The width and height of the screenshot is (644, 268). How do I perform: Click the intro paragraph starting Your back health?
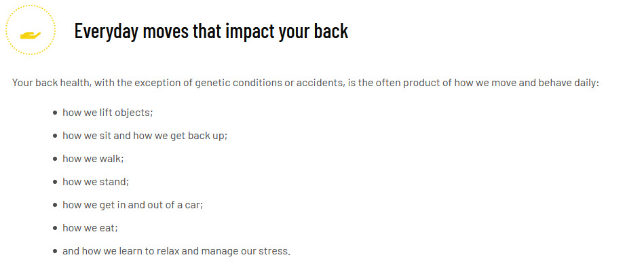[x=305, y=83]
